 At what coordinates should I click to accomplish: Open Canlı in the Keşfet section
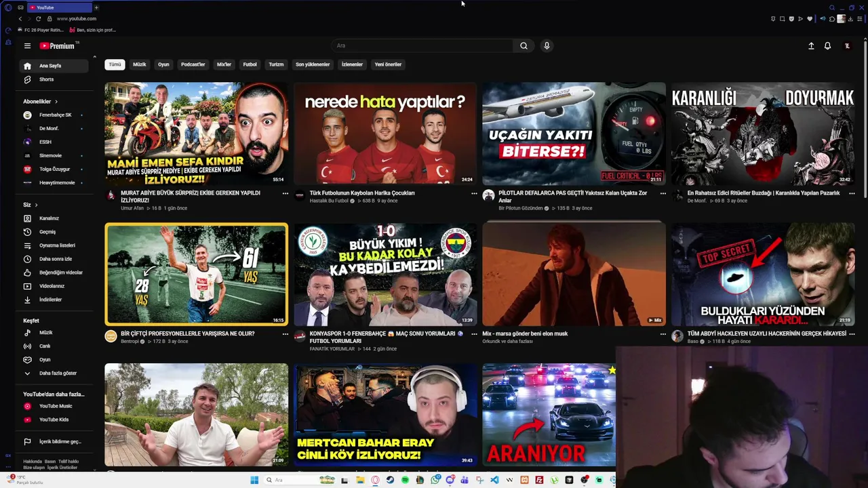click(54, 346)
